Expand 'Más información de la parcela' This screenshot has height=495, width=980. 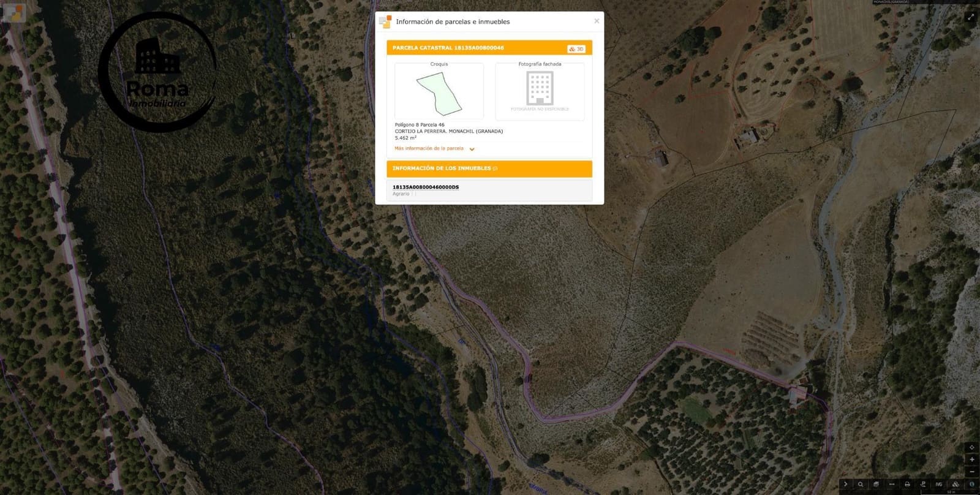click(429, 148)
